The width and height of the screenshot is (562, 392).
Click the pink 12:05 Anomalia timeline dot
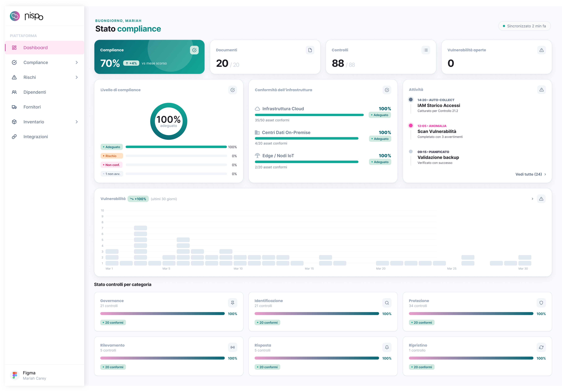point(411,126)
